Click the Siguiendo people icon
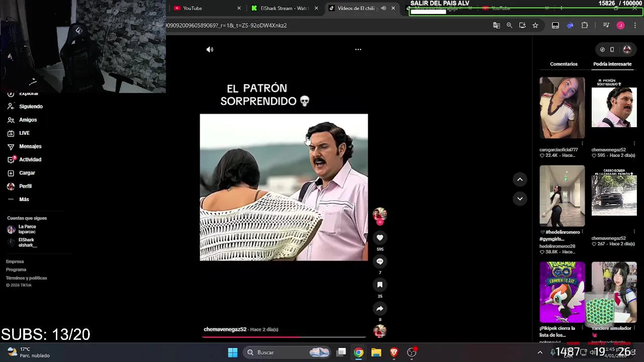This screenshot has height=362, width=644. pos(11,107)
